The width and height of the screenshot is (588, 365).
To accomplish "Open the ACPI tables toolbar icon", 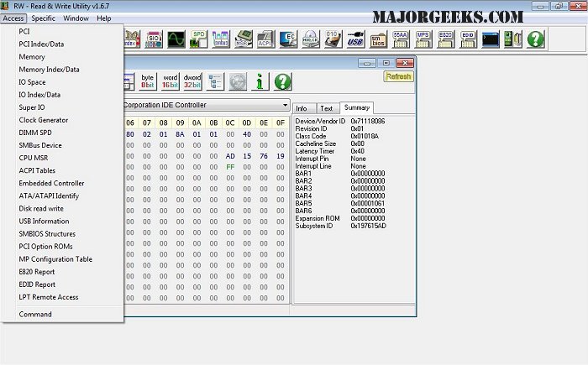I will coord(265,39).
